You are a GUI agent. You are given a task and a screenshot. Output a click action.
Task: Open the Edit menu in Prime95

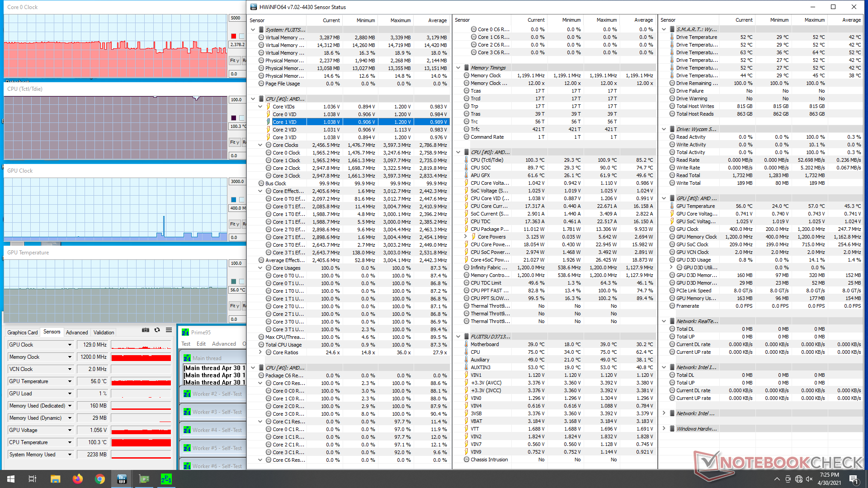pos(201,344)
